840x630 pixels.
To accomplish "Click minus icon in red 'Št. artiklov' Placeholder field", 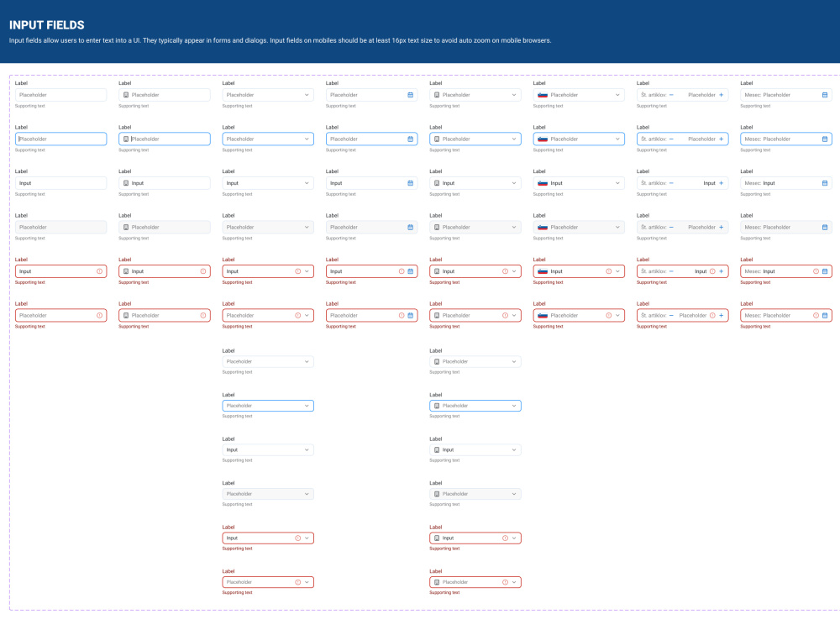I will [x=671, y=316].
